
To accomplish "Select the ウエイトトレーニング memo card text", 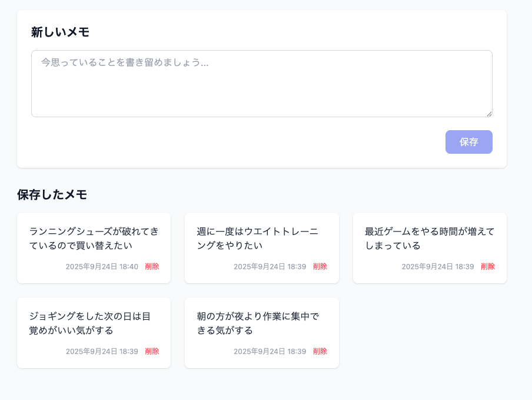I will 258,239.
